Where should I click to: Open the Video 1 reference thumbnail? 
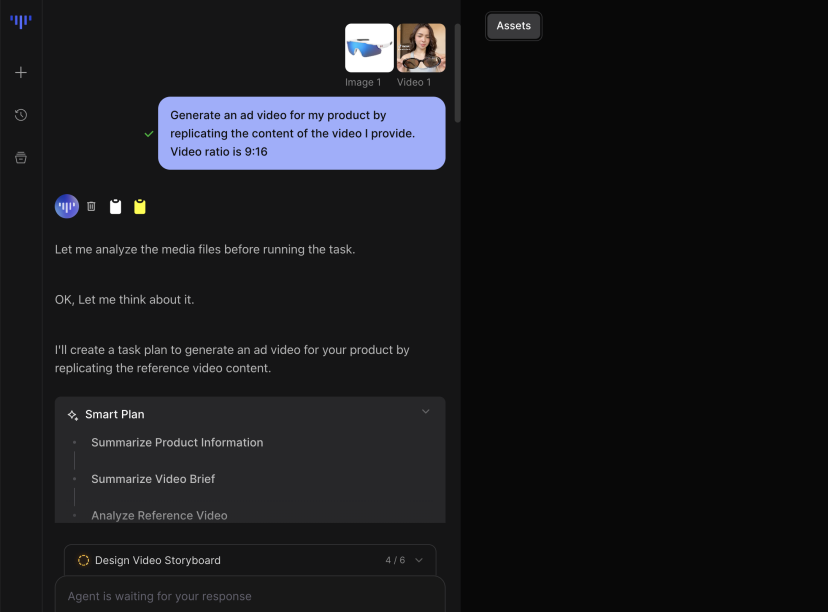click(421, 48)
